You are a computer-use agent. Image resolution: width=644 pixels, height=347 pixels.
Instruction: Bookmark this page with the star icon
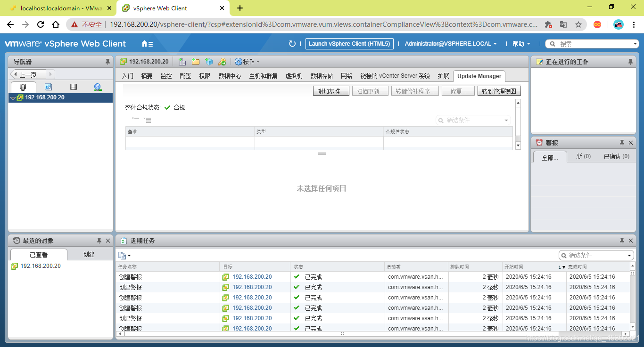(578, 24)
